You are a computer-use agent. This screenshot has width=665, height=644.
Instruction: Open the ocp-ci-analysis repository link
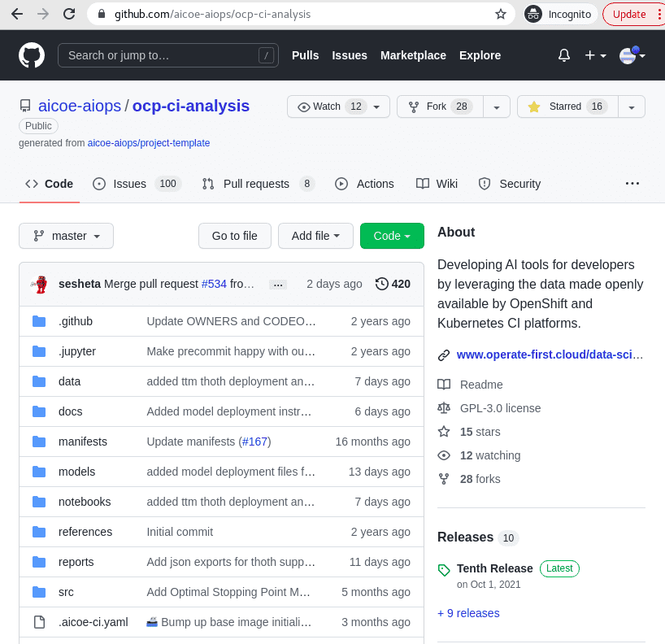pos(191,106)
